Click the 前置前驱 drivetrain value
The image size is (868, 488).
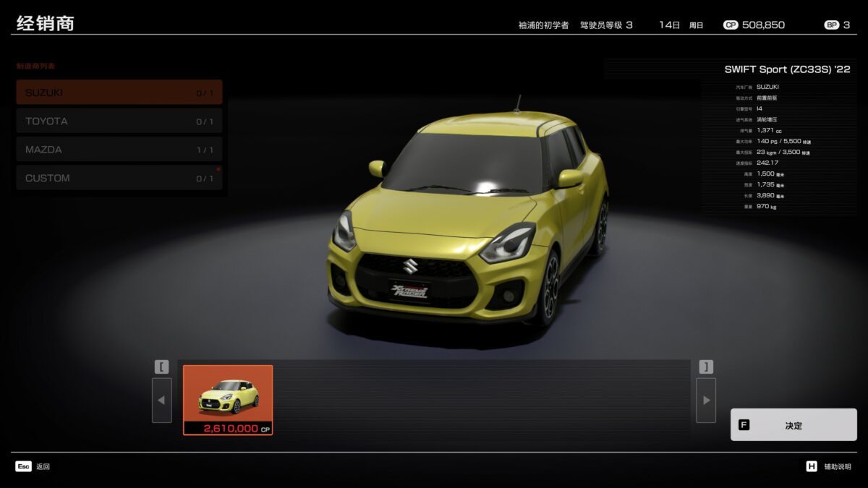(x=768, y=98)
